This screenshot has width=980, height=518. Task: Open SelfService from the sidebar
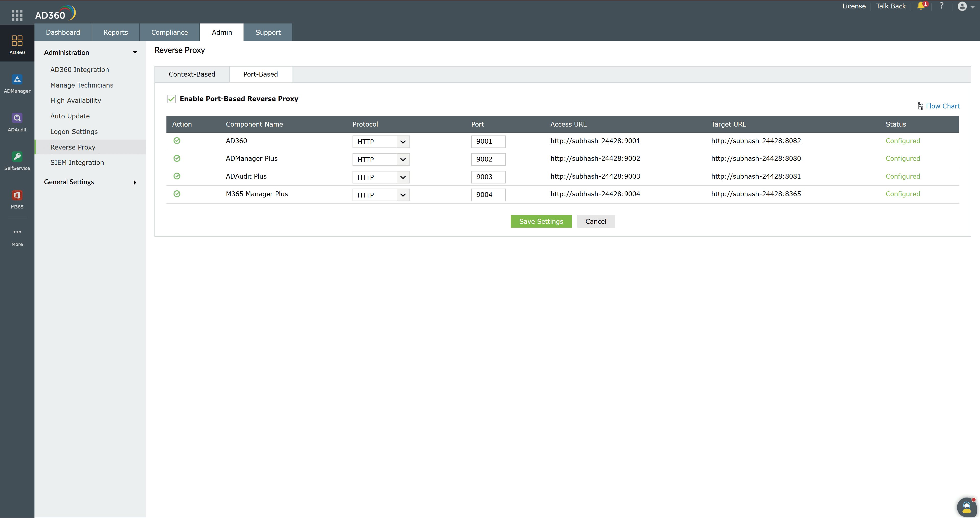coord(17,161)
